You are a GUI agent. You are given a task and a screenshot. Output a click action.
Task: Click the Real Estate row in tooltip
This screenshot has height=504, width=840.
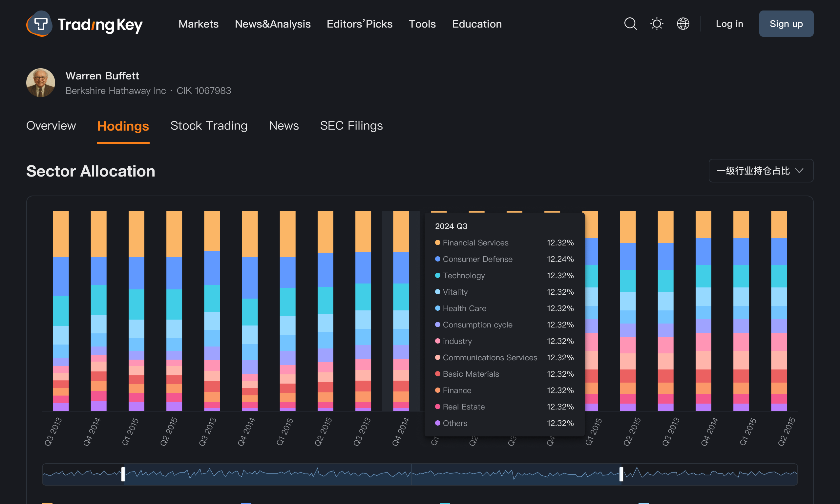click(504, 407)
